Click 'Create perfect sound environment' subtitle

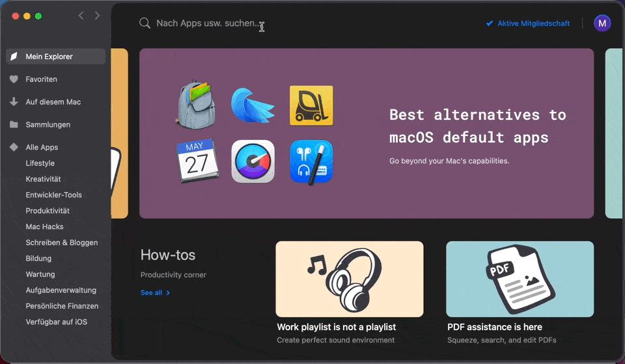pyautogui.click(x=336, y=340)
